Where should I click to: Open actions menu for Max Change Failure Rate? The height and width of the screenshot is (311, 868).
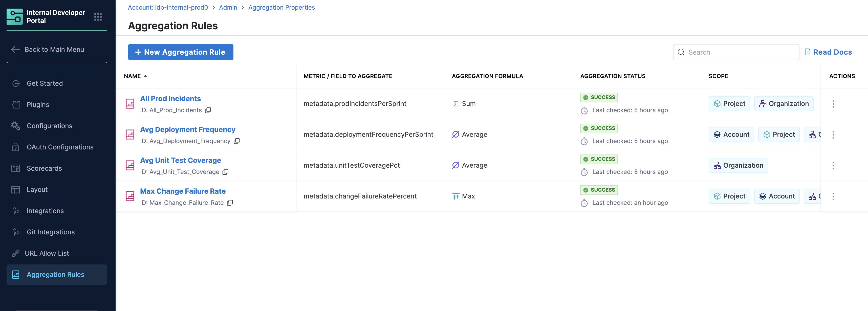[x=833, y=196]
